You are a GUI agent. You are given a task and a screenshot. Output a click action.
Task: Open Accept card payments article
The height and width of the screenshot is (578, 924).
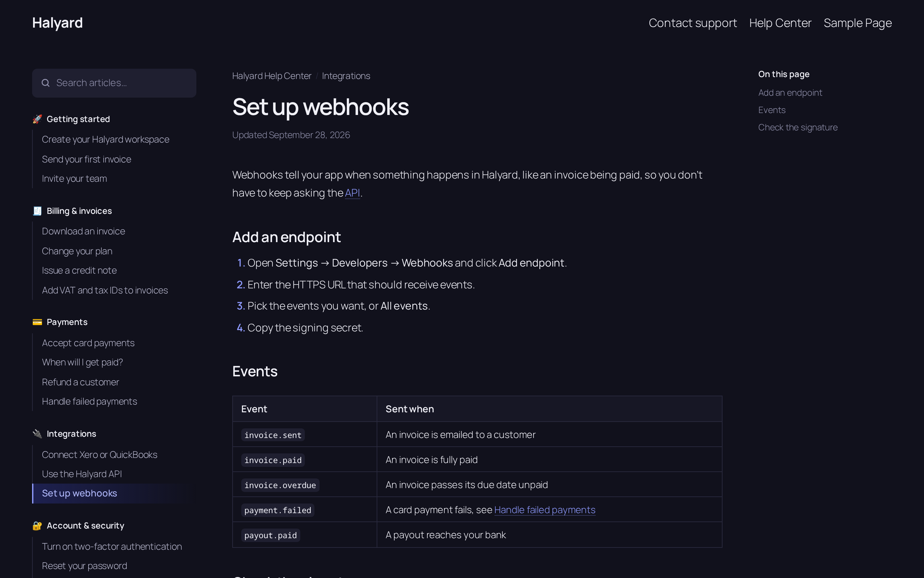[88, 343]
